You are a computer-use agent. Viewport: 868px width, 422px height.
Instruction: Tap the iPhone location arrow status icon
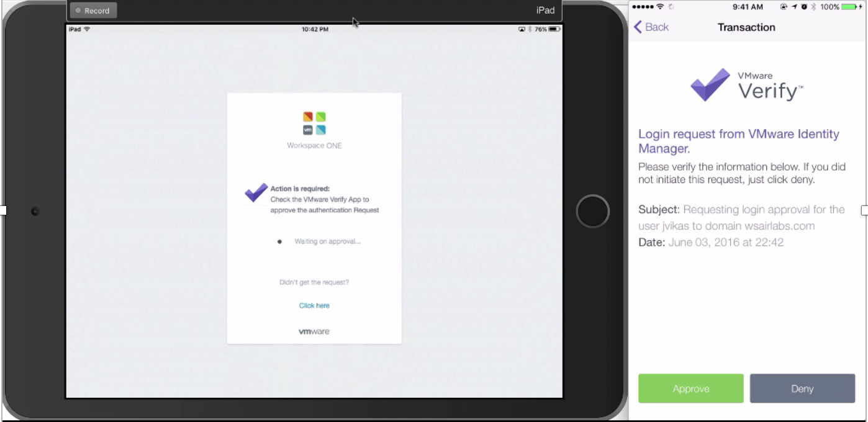click(795, 7)
